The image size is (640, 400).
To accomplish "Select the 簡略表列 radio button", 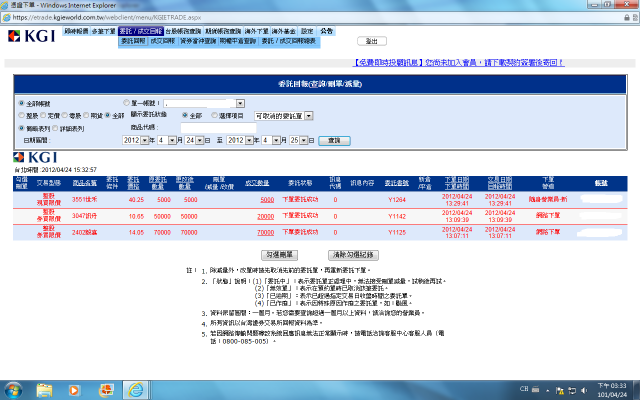I will [x=21, y=128].
